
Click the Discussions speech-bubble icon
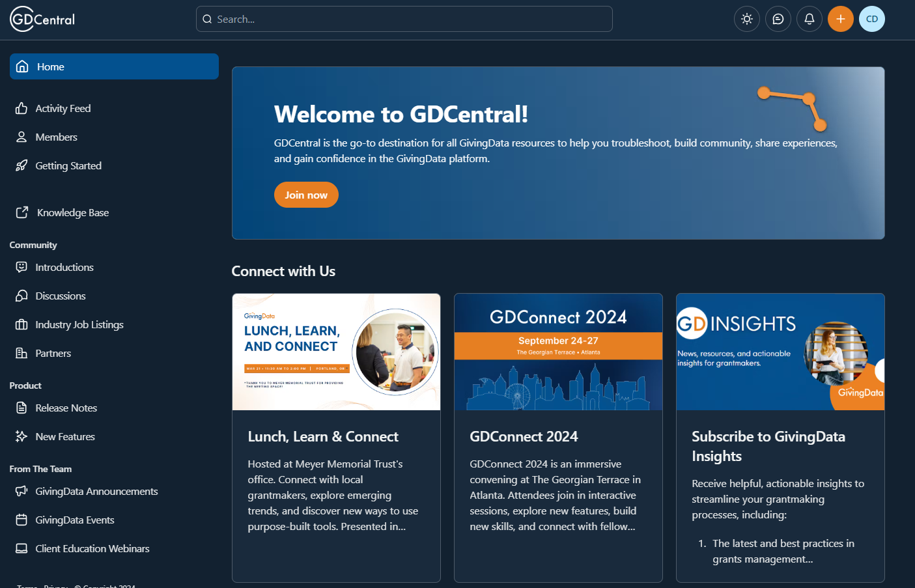point(20,296)
